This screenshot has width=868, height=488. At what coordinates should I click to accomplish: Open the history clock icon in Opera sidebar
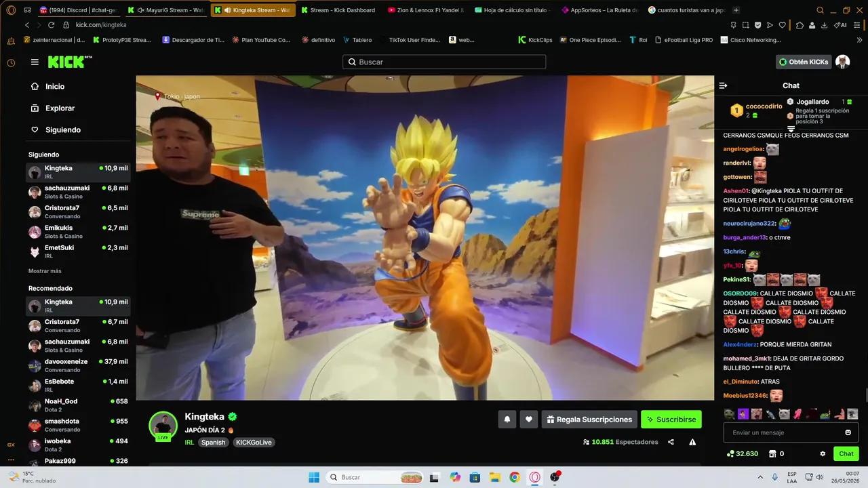click(x=11, y=62)
